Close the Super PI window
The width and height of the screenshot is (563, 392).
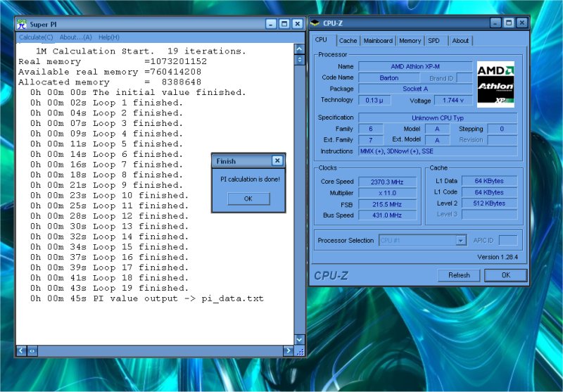297,24
